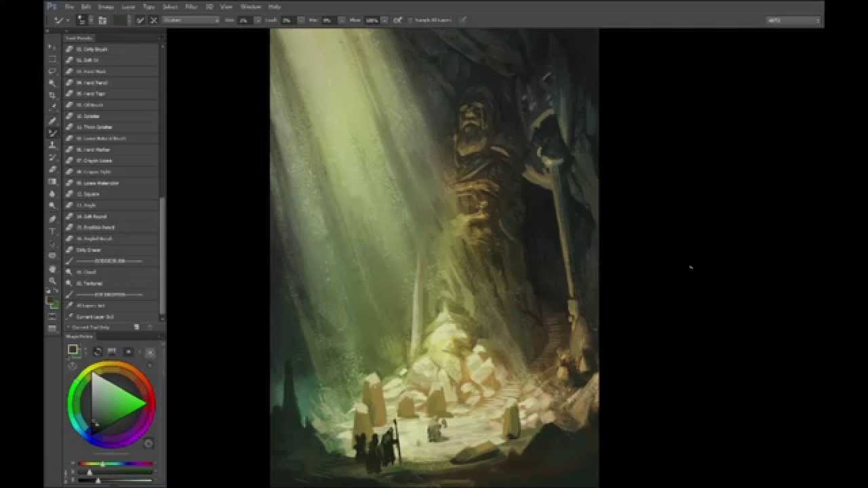Viewport: 868px width, 488px height.
Task: Open the Layer menu
Action: pyautogui.click(x=128, y=7)
